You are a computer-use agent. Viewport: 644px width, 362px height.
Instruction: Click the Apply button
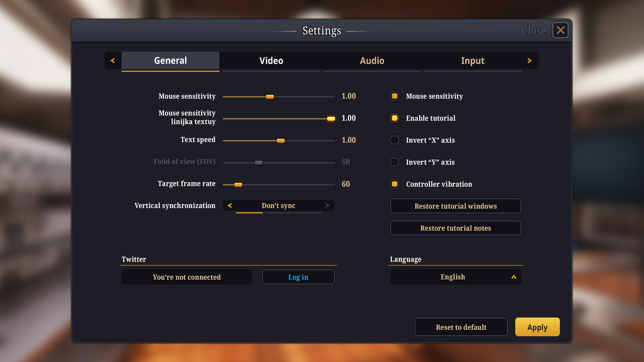tap(537, 327)
